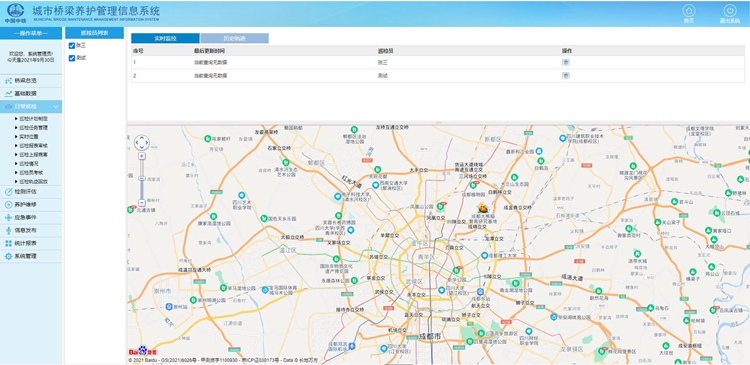Click the 应急事件 icon in sidebar
The width and height of the screenshot is (750, 365).
pyautogui.click(x=8, y=217)
